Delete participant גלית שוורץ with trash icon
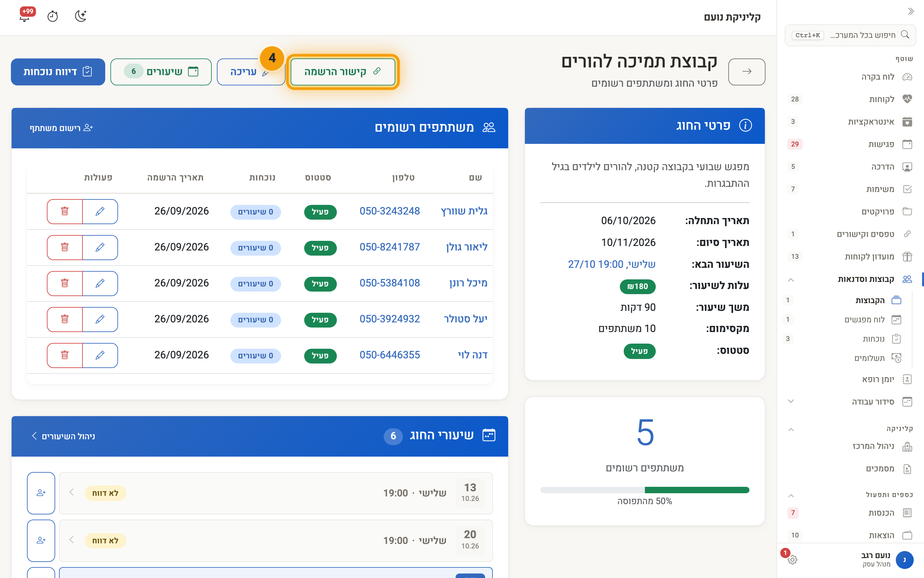This screenshot has width=924, height=578. click(x=64, y=211)
